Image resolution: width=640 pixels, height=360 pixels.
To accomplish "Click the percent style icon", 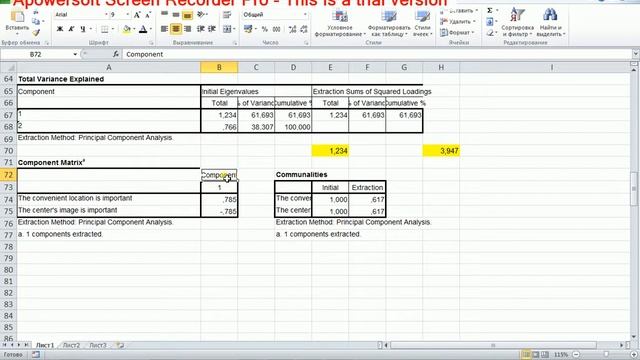I will 264,29.
